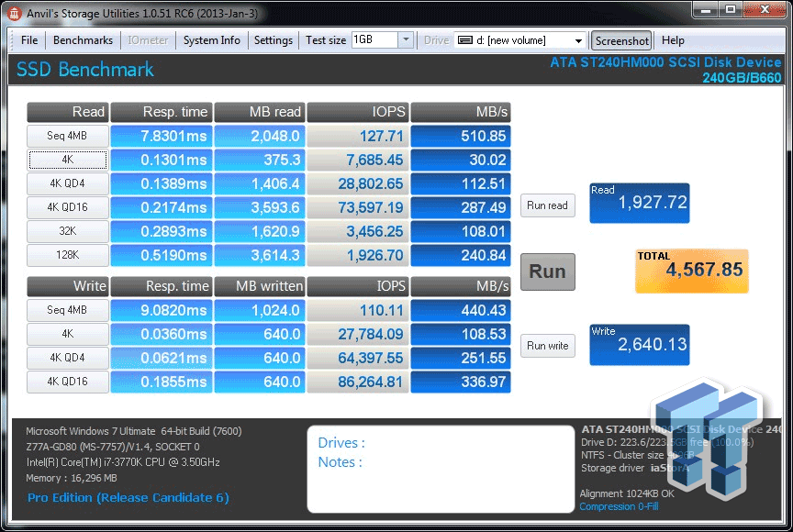Viewport: 793px width, 532px height.
Task: Click the Anvil app icon in title bar
Action: pyautogui.click(x=11, y=12)
